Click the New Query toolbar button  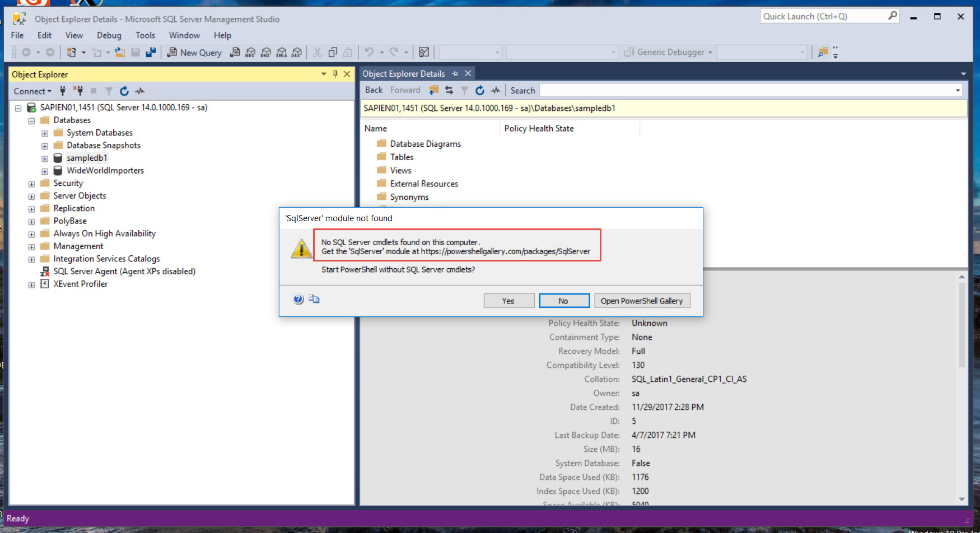pyautogui.click(x=194, y=52)
